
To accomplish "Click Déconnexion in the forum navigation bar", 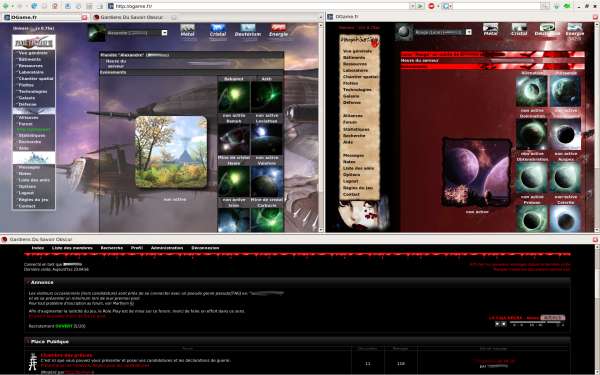I will click(205, 248).
